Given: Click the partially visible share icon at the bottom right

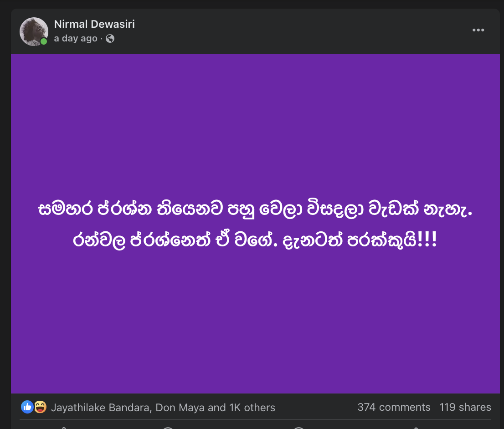Looking at the screenshot, I should [x=416, y=428].
